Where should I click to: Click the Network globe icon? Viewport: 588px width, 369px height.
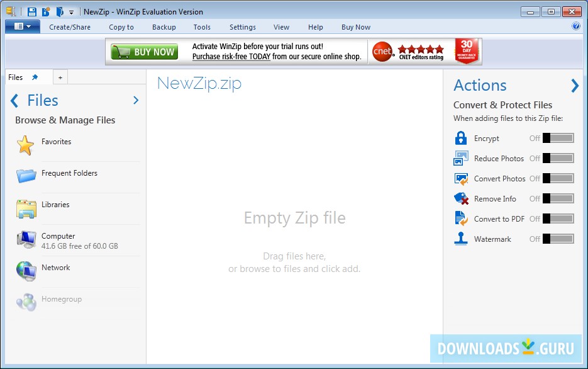(26, 271)
